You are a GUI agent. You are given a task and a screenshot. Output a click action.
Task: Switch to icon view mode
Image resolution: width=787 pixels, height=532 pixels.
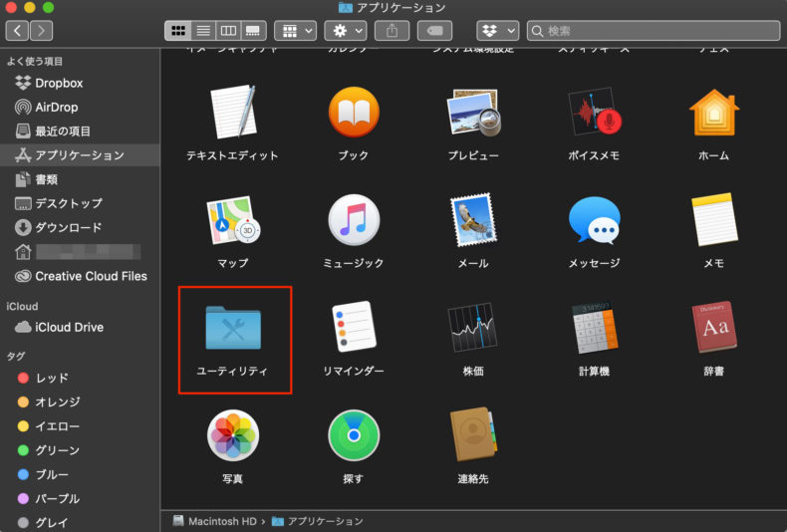tap(178, 31)
